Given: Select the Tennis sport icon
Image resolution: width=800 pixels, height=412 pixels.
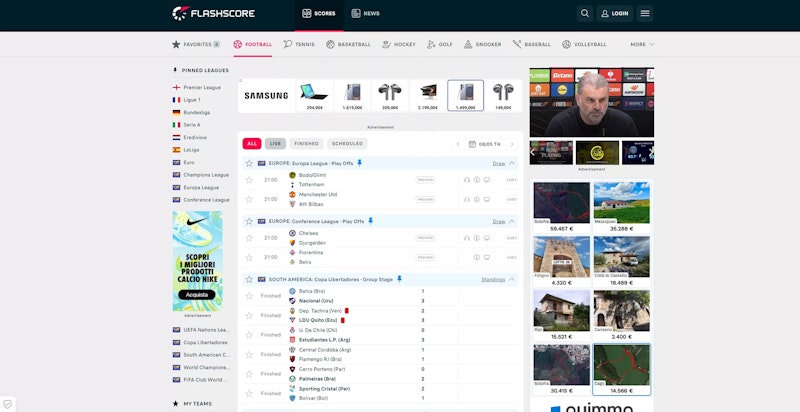Looking at the screenshot, I should click(289, 44).
